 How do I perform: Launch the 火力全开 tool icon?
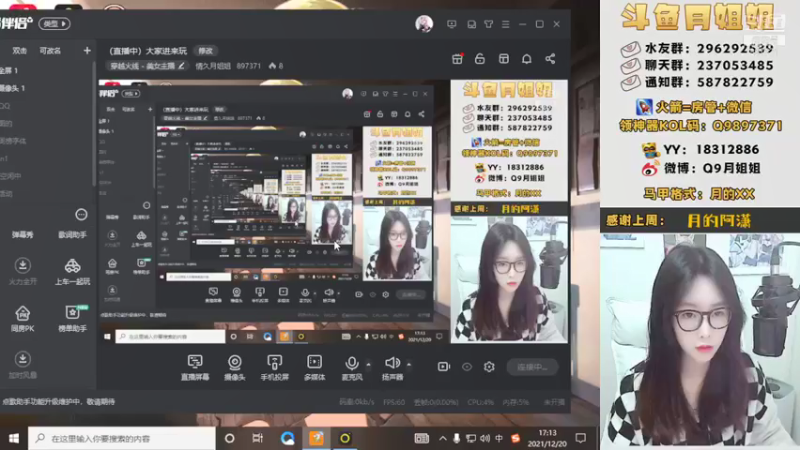[22, 271]
